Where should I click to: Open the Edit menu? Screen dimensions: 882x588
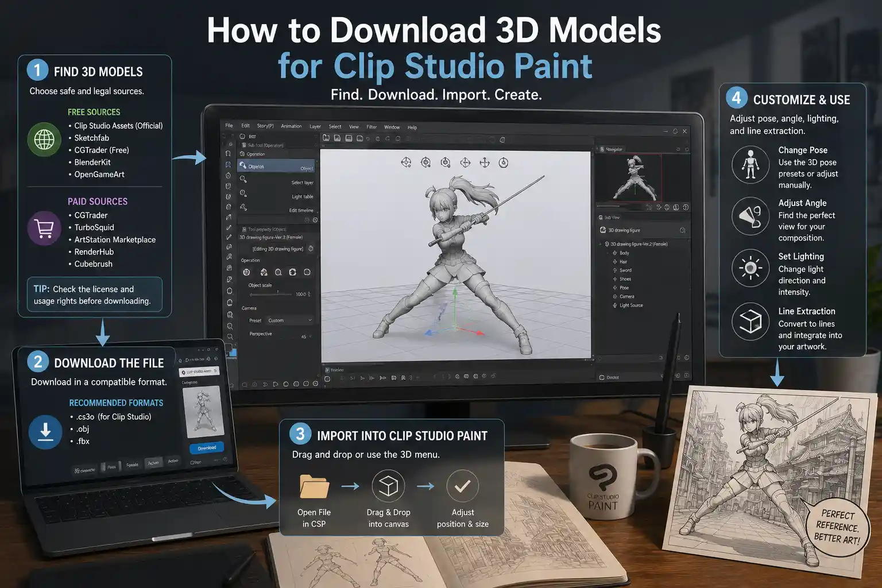(x=246, y=125)
